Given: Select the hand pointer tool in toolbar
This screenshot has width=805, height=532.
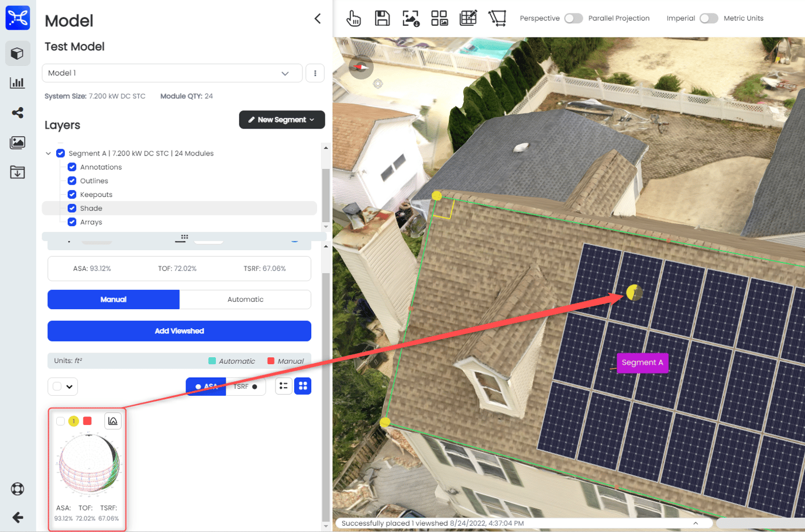Looking at the screenshot, I should [353, 18].
